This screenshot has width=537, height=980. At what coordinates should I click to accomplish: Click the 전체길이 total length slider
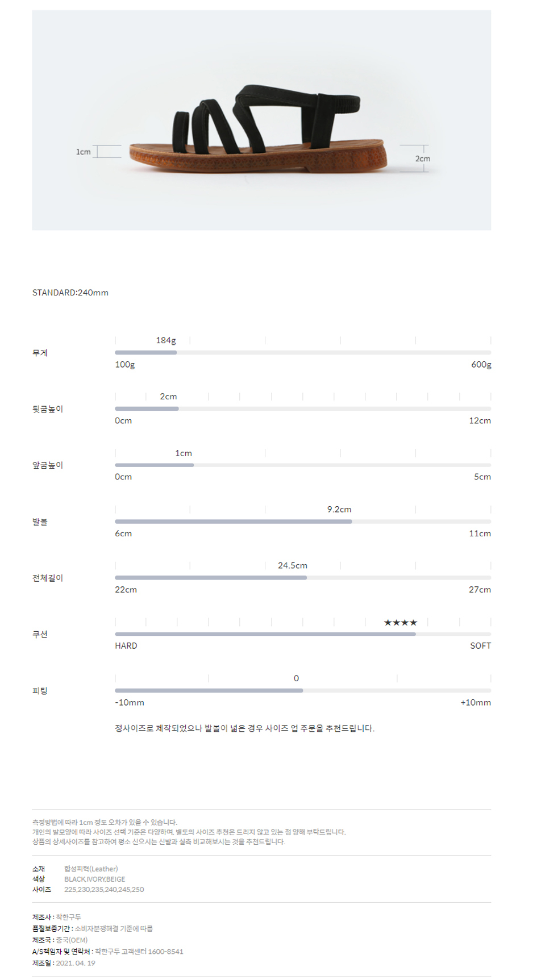(302, 578)
